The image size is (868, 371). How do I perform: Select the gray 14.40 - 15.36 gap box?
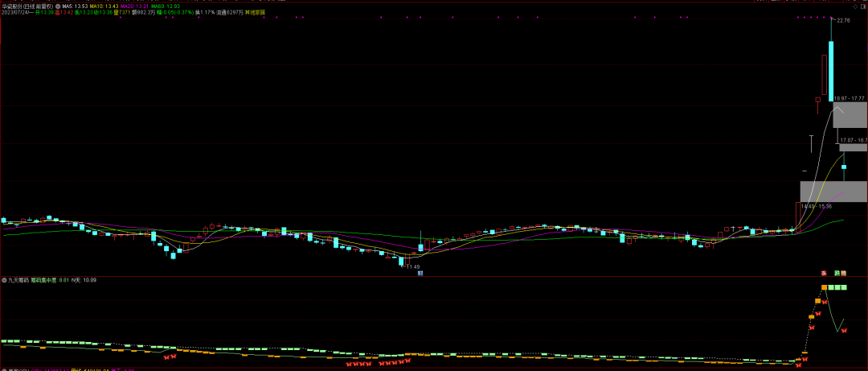pyautogui.click(x=833, y=192)
